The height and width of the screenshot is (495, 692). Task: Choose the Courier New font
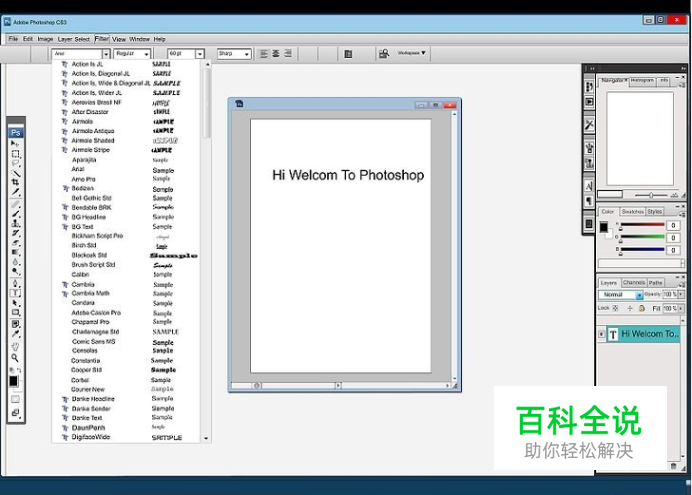88,389
